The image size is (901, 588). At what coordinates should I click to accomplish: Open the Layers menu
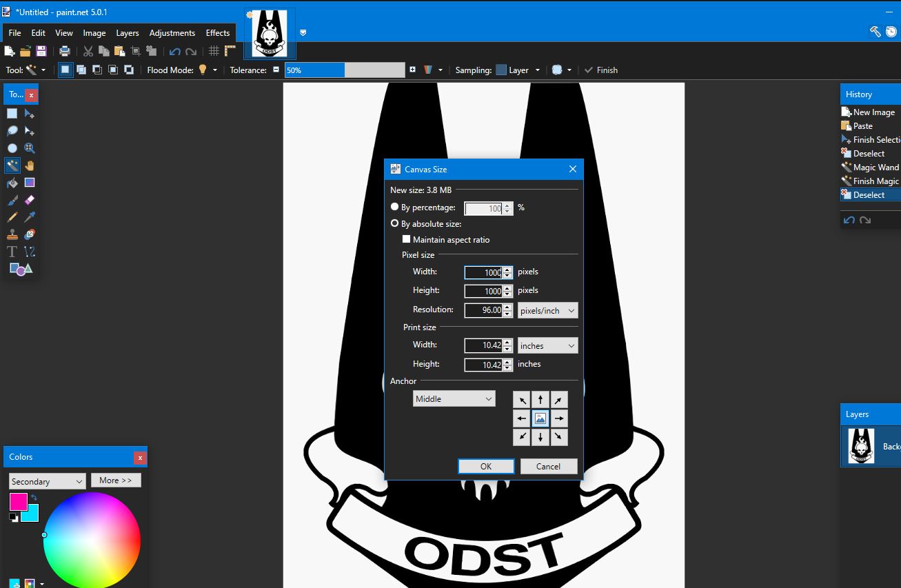point(128,32)
